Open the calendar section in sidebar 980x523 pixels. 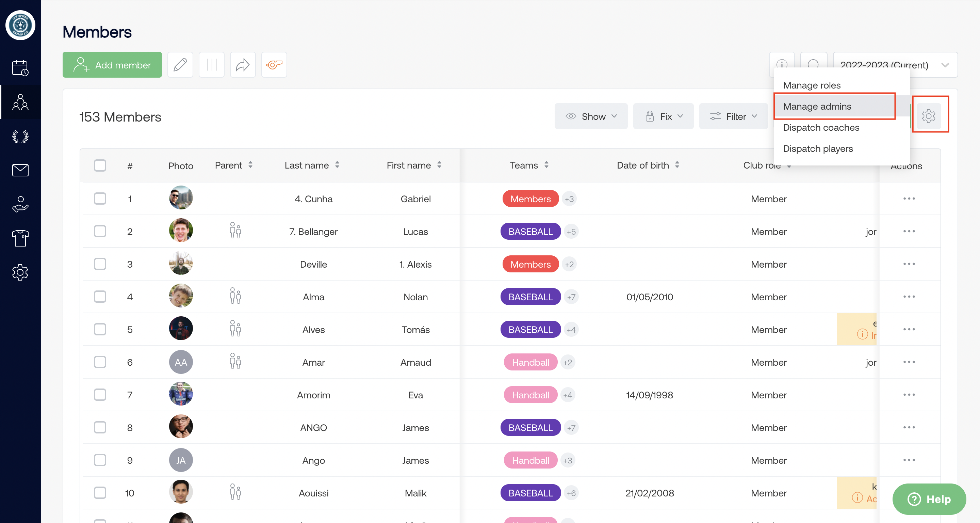pyautogui.click(x=20, y=68)
